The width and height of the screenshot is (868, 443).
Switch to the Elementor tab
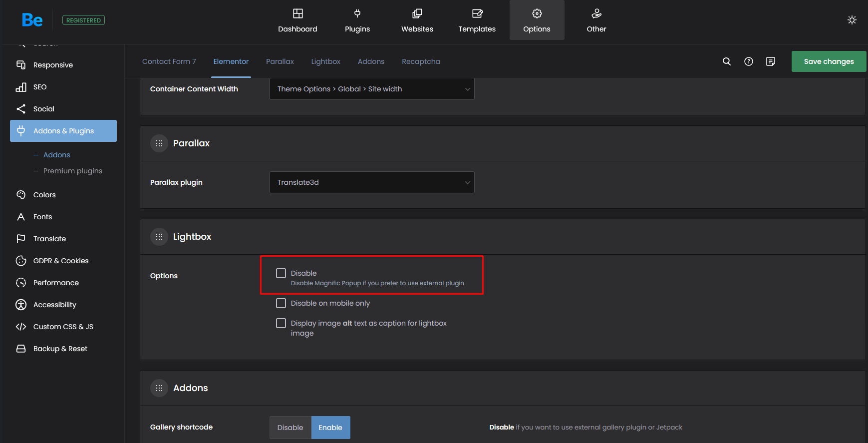(x=231, y=61)
